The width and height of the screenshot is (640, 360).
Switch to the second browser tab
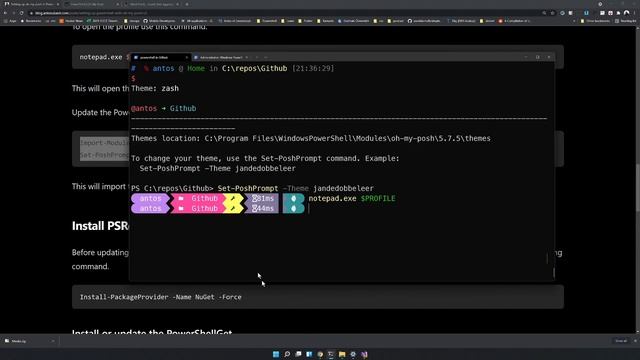click(91, 4)
